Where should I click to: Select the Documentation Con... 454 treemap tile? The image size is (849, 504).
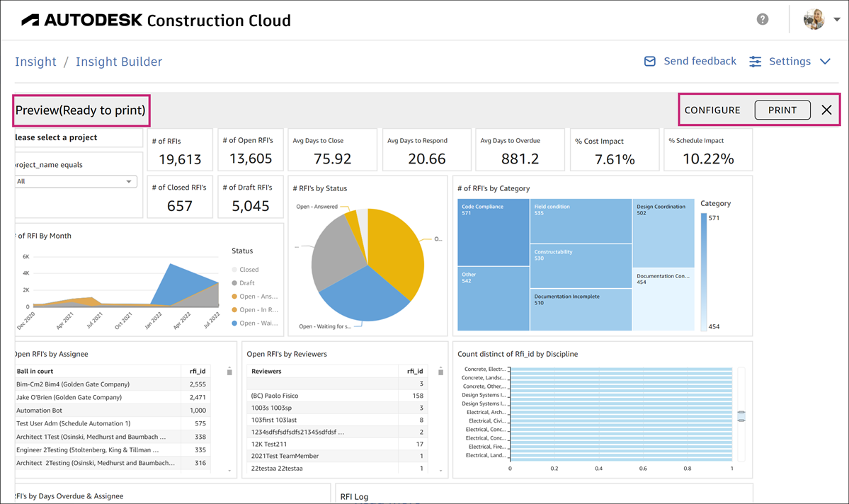point(663,299)
